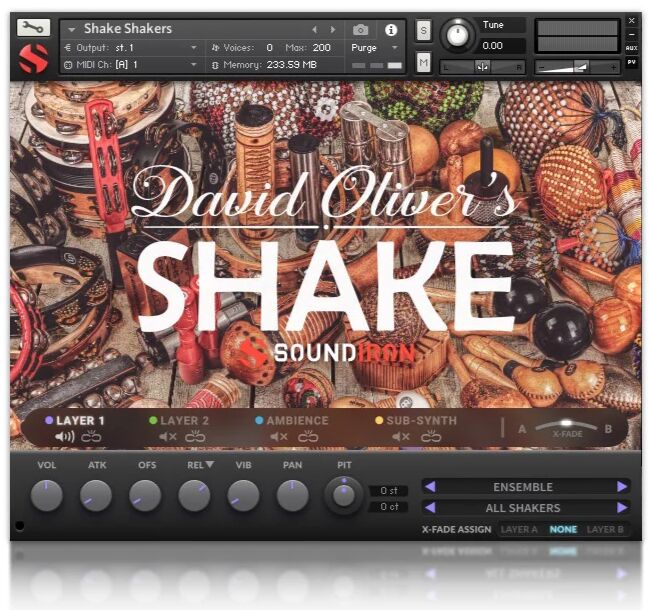Open the Purge dropdown menu

375,47
